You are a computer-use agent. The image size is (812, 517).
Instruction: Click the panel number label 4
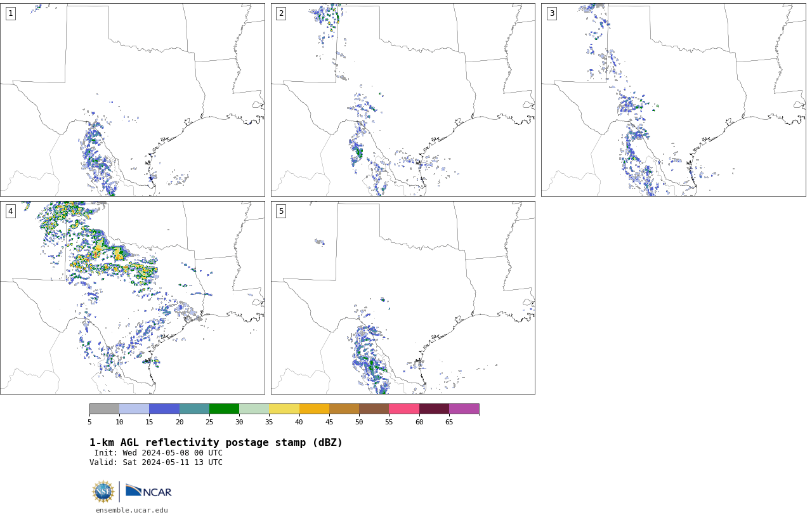tap(10, 211)
